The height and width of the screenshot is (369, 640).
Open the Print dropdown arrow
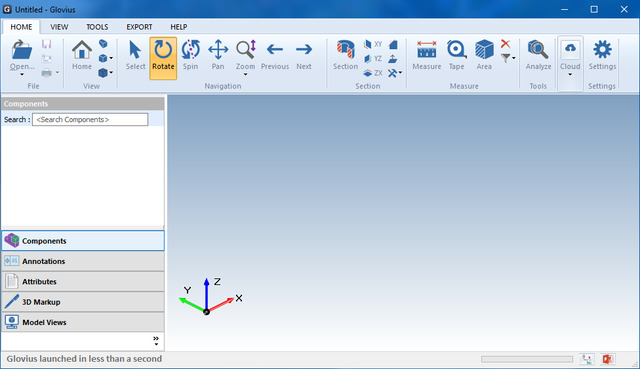[x=57, y=73]
